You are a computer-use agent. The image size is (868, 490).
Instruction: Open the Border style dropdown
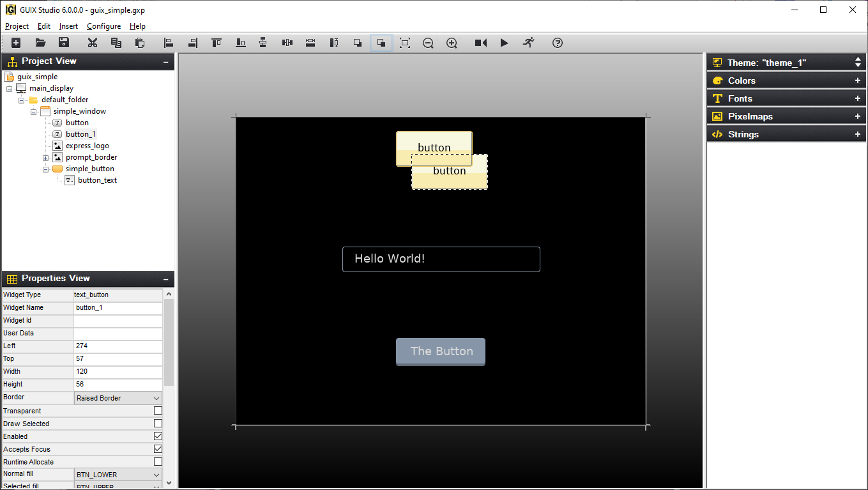coord(118,398)
